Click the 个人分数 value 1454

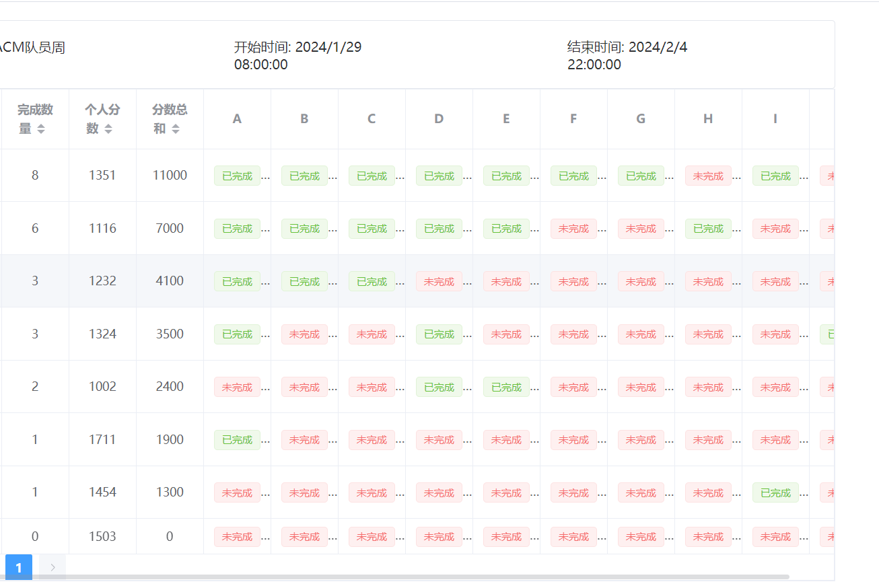coord(102,492)
